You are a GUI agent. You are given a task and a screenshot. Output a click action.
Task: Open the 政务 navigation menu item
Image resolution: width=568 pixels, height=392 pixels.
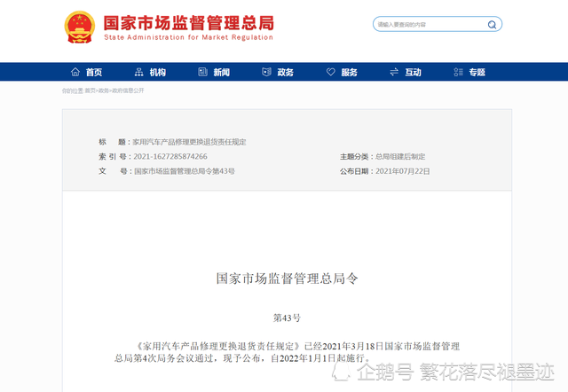[x=286, y=73]
